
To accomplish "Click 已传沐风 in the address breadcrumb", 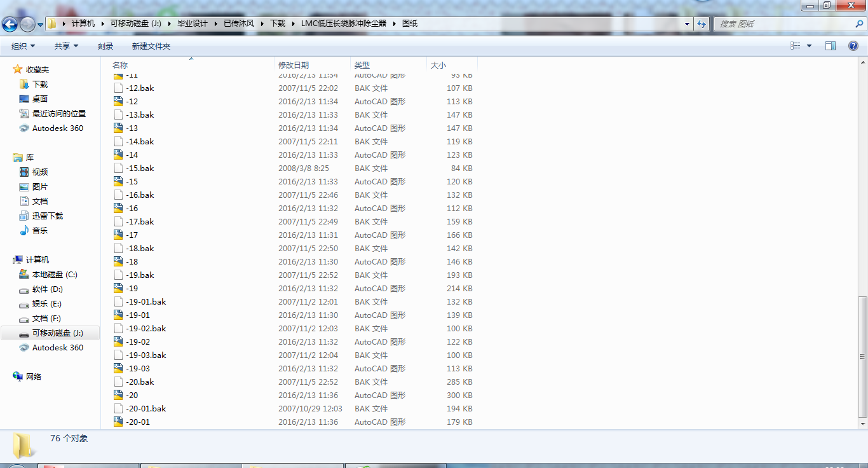I will coord(239,24).
